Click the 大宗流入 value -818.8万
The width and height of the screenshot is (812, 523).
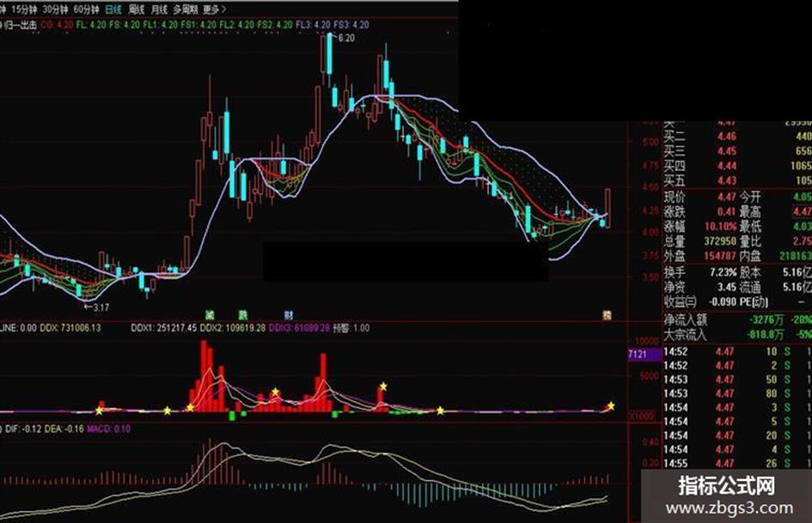tap(765, 335)
